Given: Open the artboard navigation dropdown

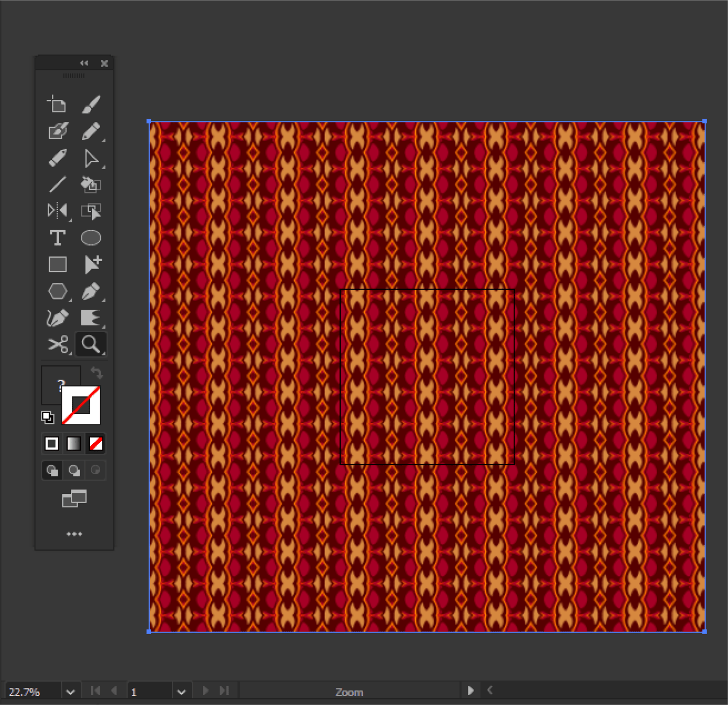Looking at the screenshot, I should 182,690.
